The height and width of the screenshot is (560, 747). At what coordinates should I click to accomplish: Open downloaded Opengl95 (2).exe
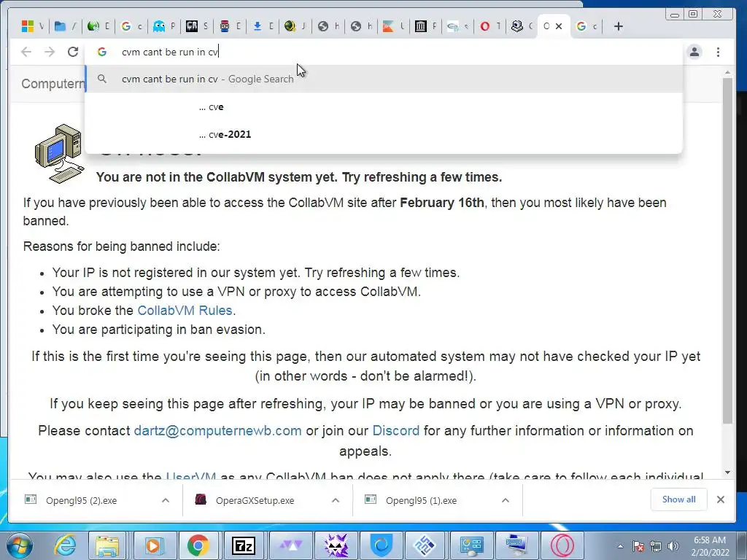(x=81, y=500)
